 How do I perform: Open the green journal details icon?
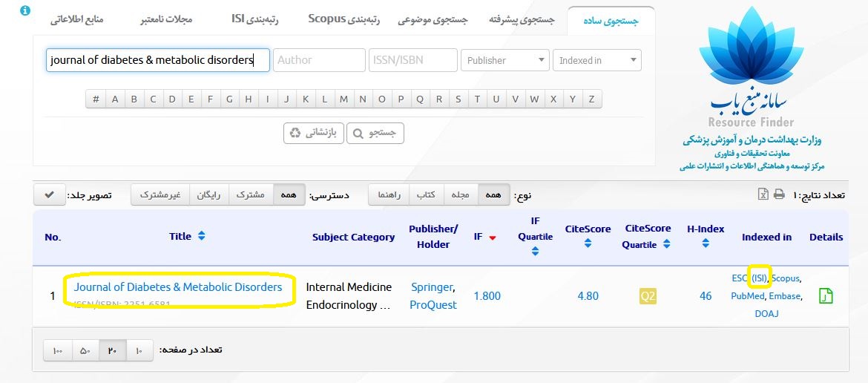point(826,296)
